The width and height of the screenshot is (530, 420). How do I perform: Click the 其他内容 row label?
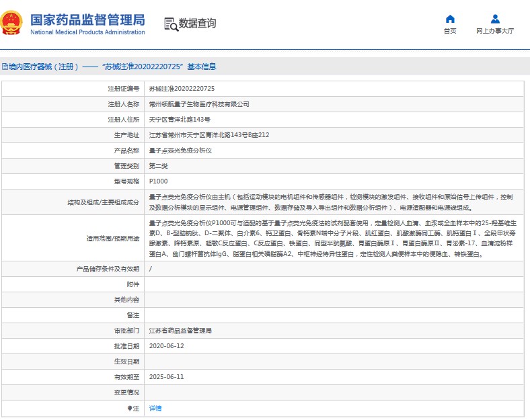pos(126,300)
